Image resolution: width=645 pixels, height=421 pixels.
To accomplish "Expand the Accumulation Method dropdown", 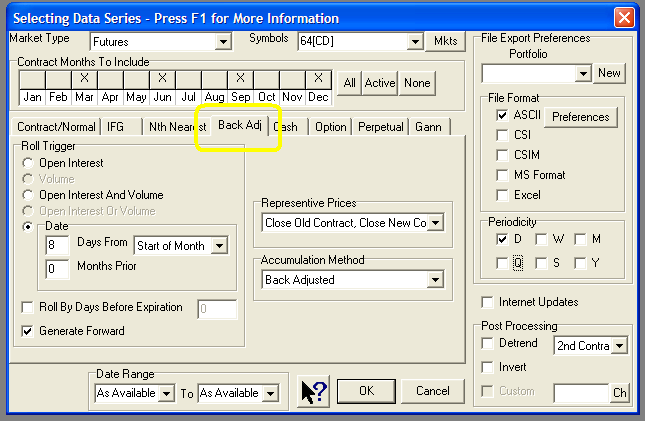I will (x=434, y=281).
